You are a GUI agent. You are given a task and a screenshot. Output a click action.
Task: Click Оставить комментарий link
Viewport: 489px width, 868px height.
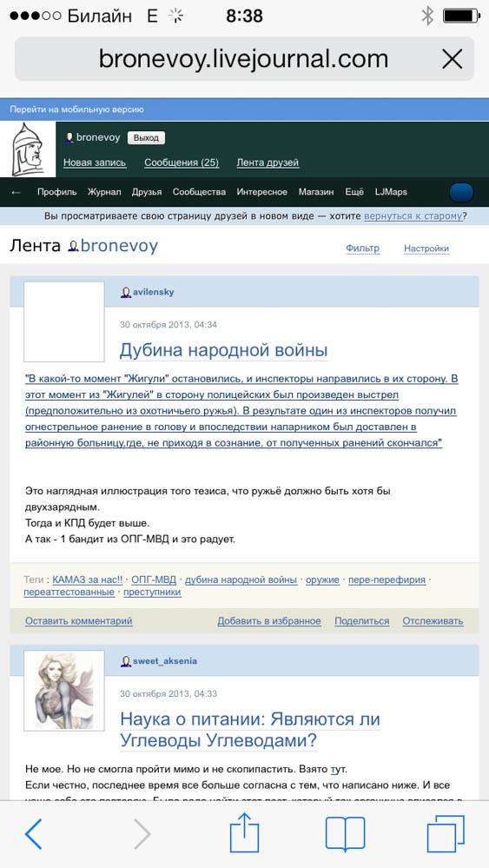tap(78, 621)
